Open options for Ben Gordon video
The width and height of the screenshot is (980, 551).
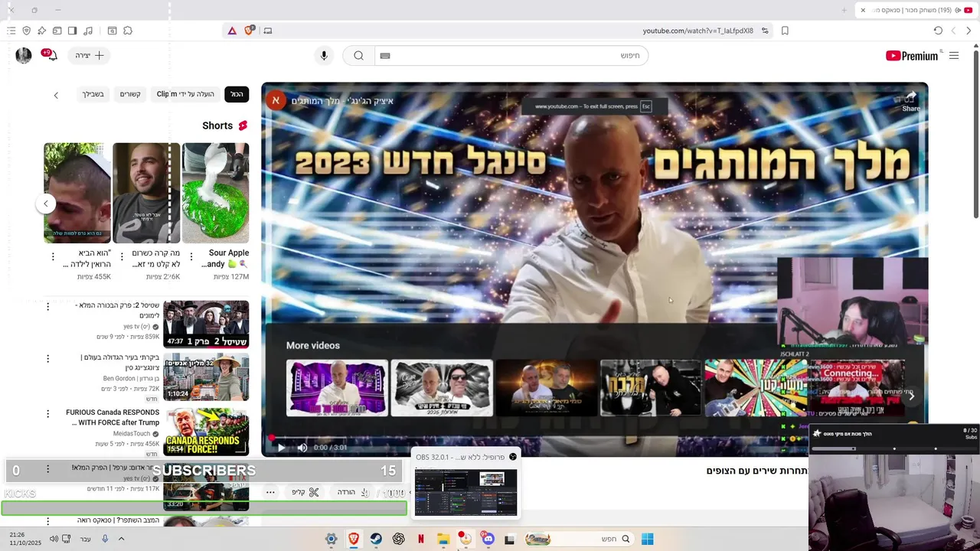(x=47, y=358)
